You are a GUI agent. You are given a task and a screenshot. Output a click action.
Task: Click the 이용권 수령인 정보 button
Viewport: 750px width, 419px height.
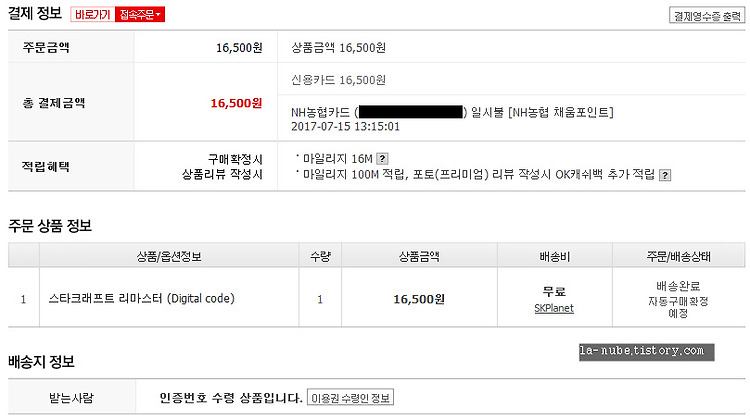click(x=350, y=397)
